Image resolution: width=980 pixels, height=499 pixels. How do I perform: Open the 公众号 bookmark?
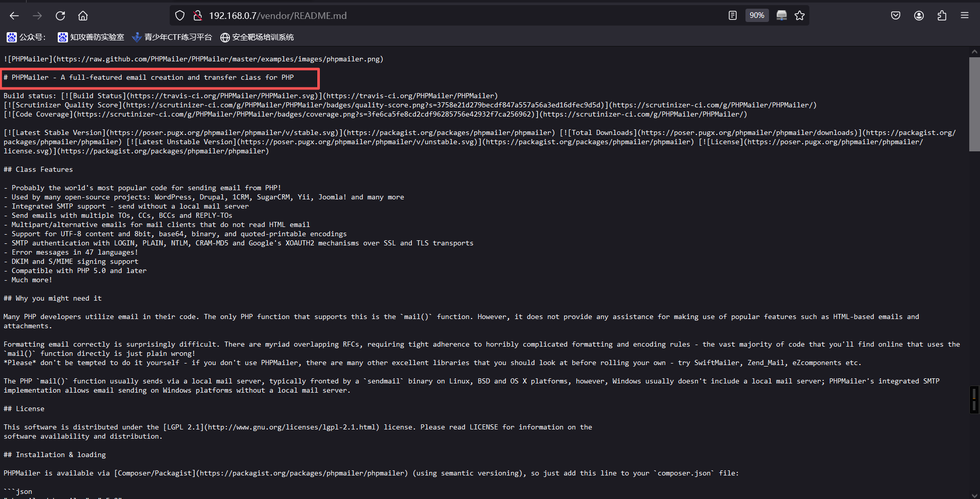coord(26,37)
